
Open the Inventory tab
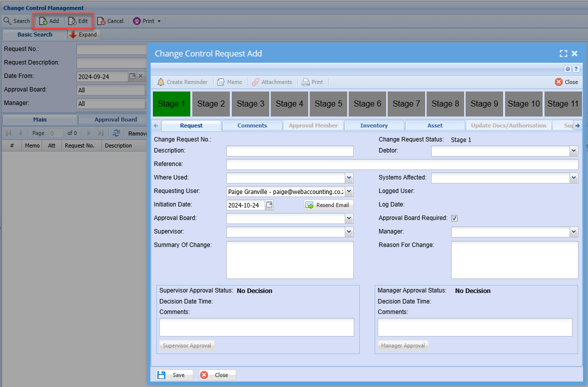tap(374, 125)
